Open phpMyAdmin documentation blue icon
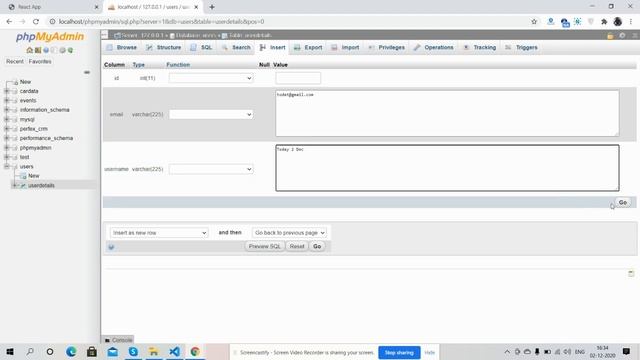Image resolution: width=640 pixels, height=360 pixels. tap(46, 50)
